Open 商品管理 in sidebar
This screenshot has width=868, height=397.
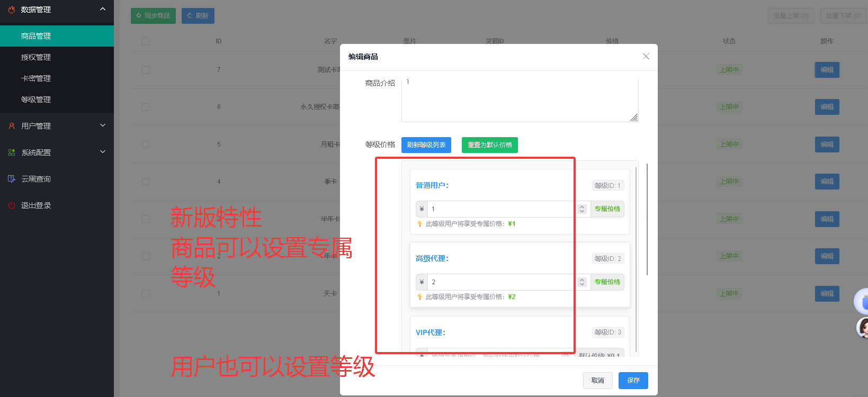57,36
